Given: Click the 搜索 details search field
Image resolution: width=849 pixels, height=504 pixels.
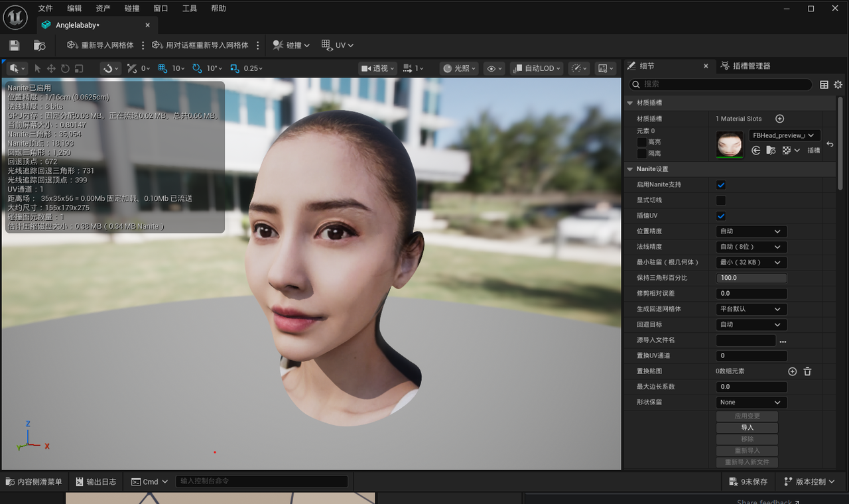Looking at the screenshot, I should pos(720,84).
